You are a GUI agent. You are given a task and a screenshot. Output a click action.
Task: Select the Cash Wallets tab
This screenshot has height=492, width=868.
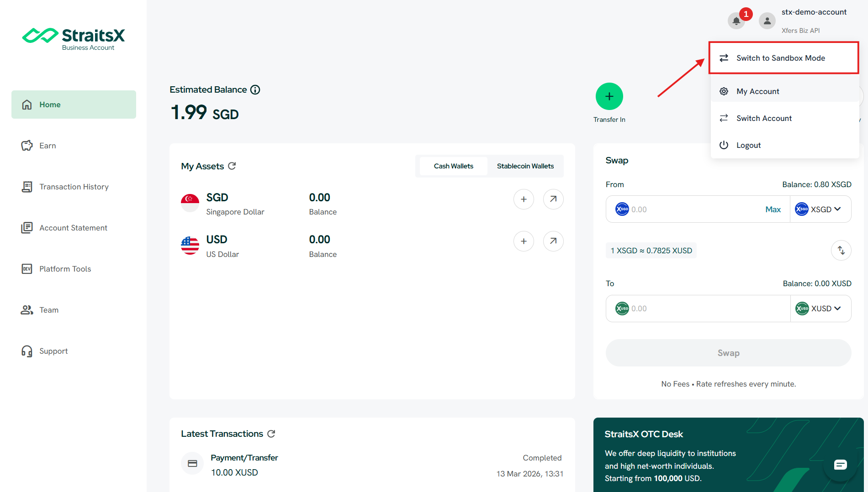point(453,166)
